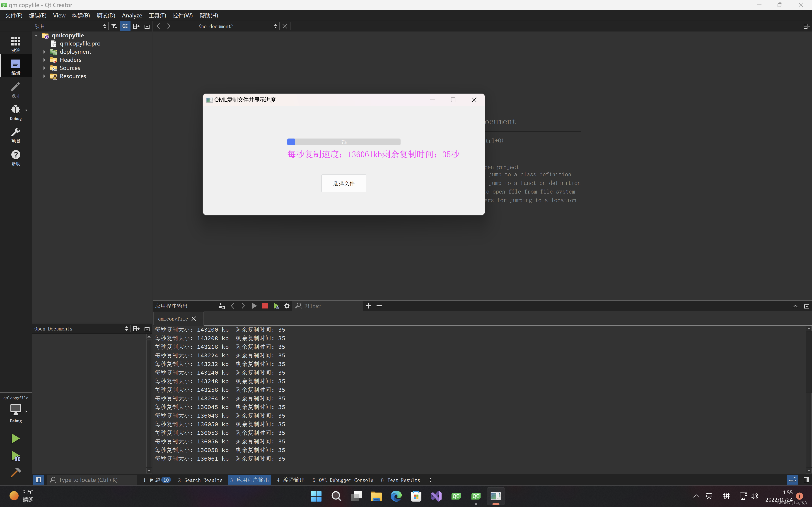Open the 问题 issues pane
812x507 pixels.
point(157,480)
